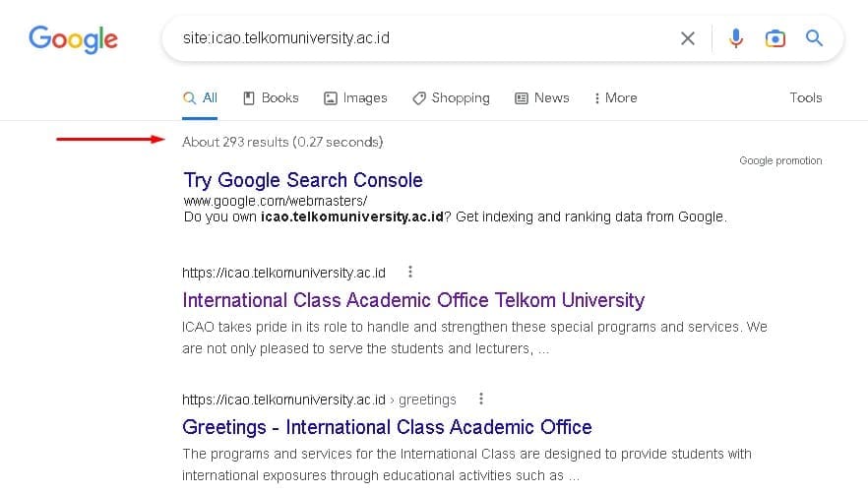Switch to the Books tab
This screenshot has width=868, height=494.
pos(272,98)
